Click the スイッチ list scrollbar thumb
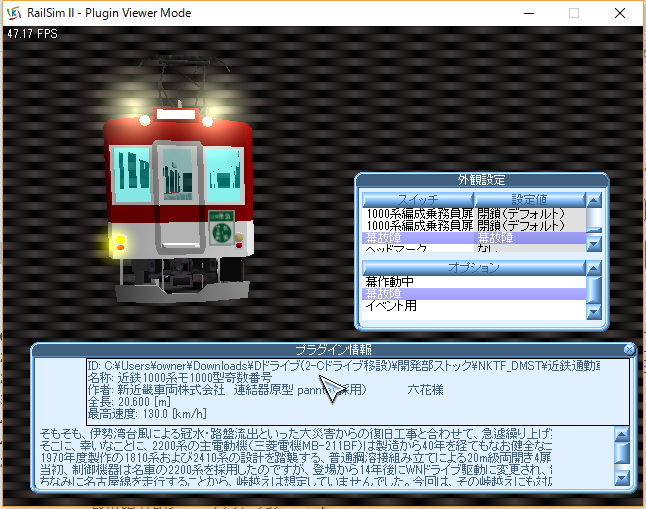This screenshot has width=646, height=509. (x=594, y=231)
